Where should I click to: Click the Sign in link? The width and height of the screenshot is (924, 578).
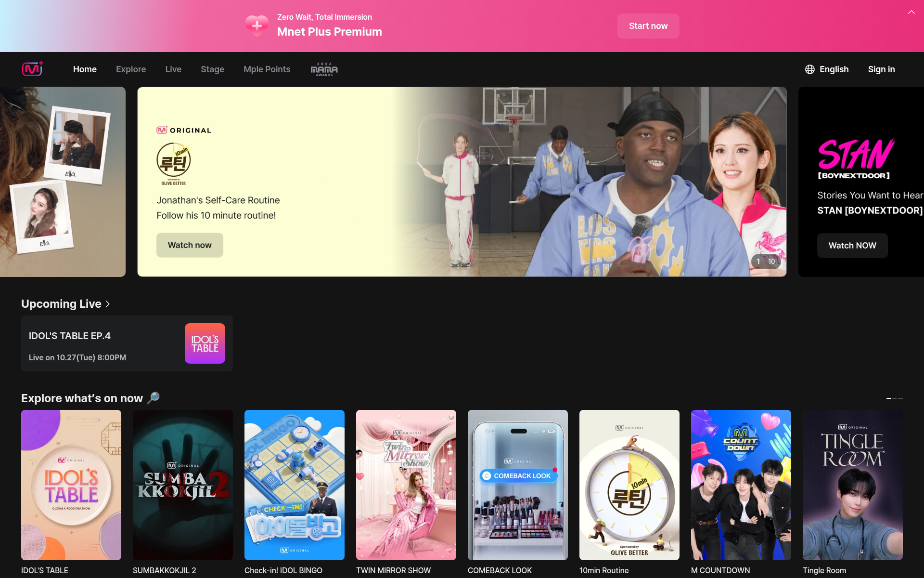(881, 69)
